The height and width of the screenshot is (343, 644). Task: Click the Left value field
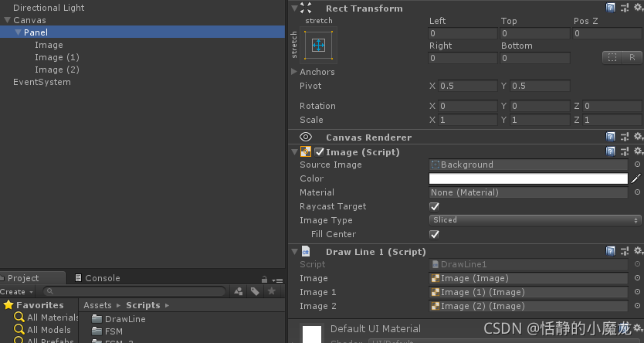pyautogui.click(x=463, y=33)
